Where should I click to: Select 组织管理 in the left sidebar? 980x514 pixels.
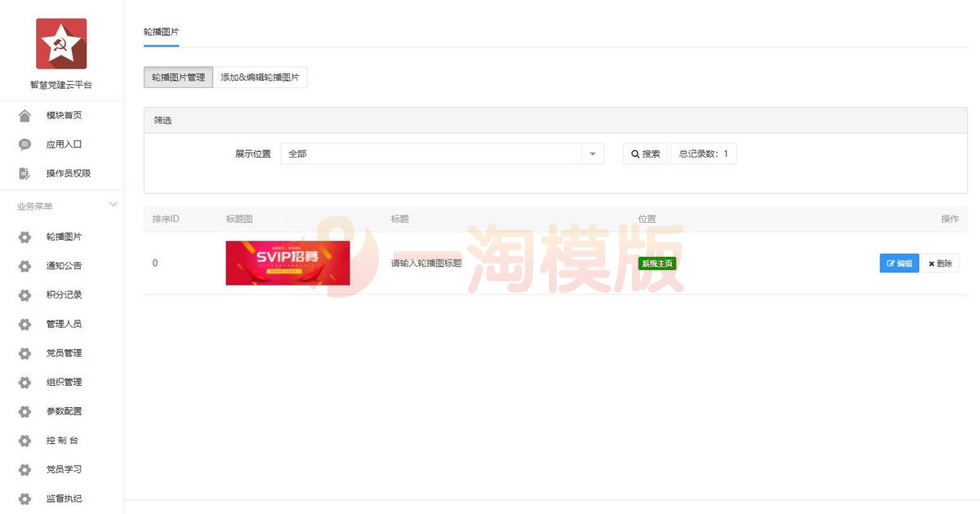(x=61, y=382)
